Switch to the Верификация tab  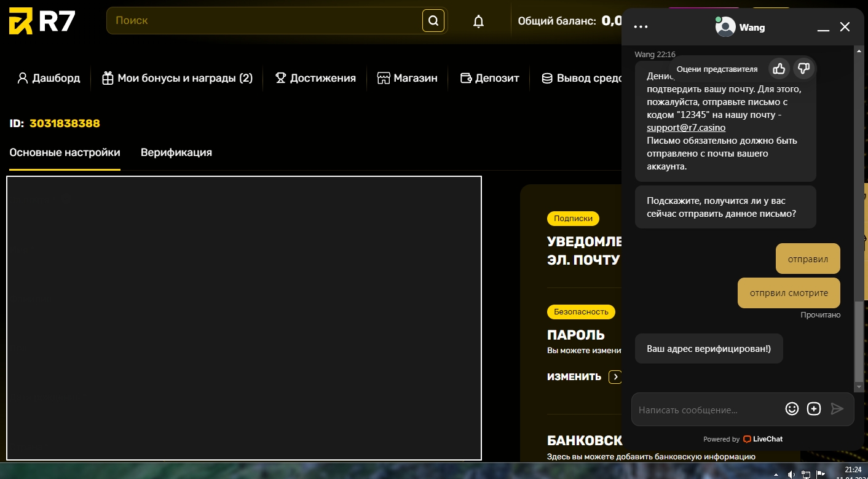pos(176,152)
